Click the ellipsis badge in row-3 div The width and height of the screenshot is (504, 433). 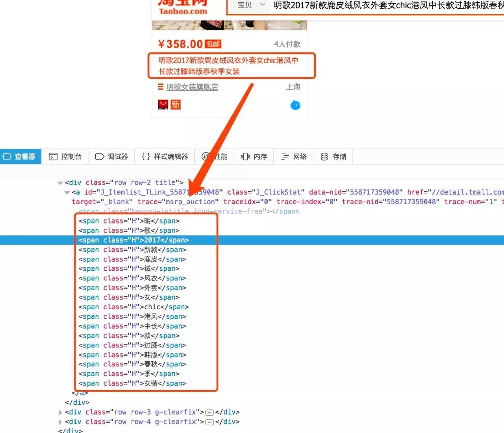click(210, 413)
